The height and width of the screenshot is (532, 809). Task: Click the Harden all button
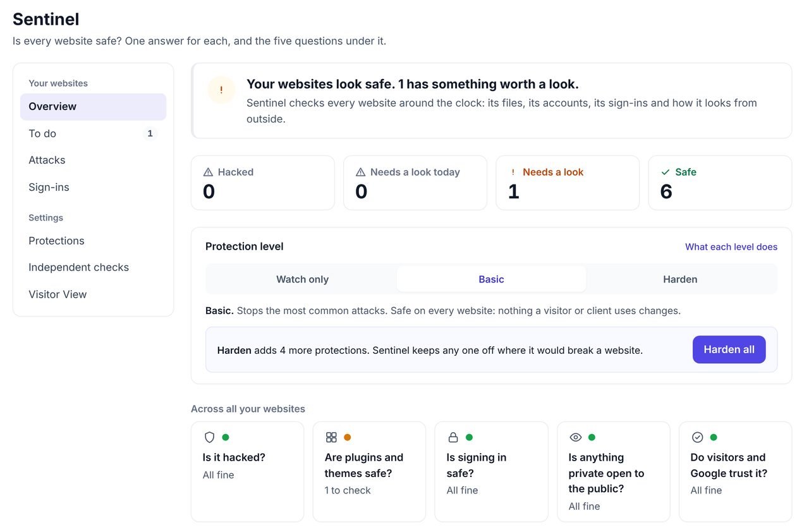pos(729,349)
